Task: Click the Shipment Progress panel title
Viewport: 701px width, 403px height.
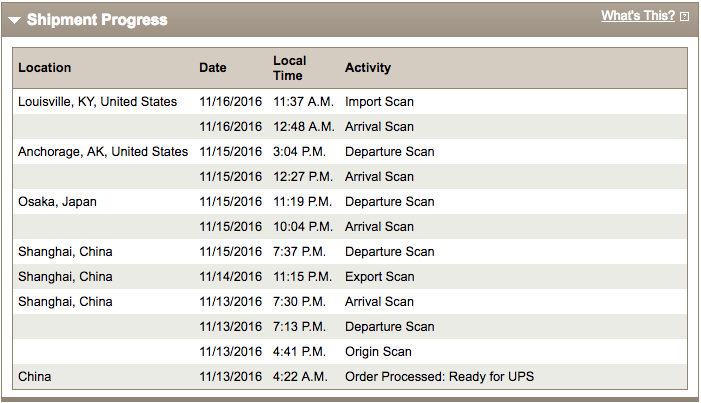Action: [x=97, y=20]
